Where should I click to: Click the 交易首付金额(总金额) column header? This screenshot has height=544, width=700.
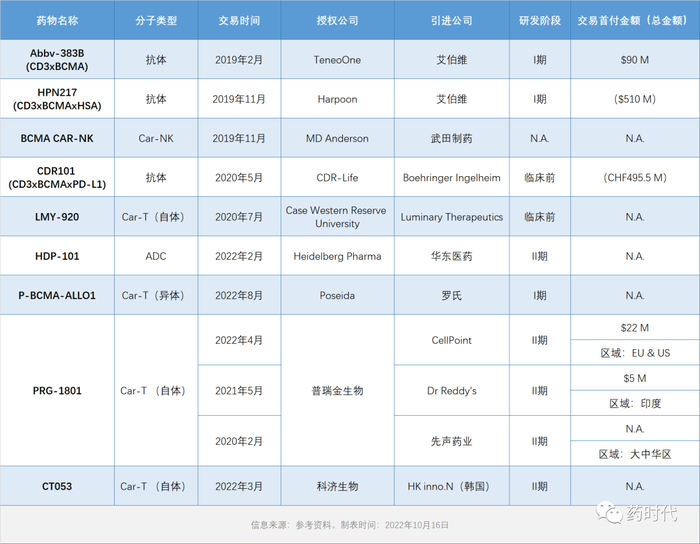click(635, 21)
